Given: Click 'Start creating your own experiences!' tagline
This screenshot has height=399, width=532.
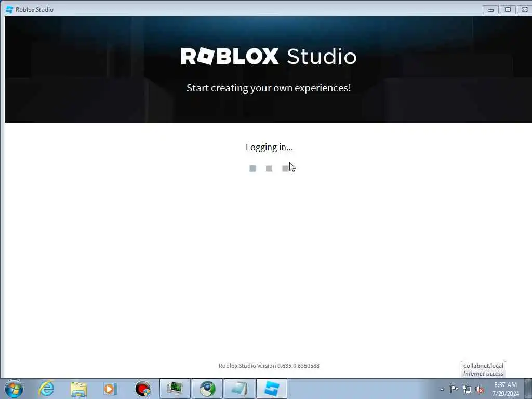Looking at the screenshot, I should (269, 88).
